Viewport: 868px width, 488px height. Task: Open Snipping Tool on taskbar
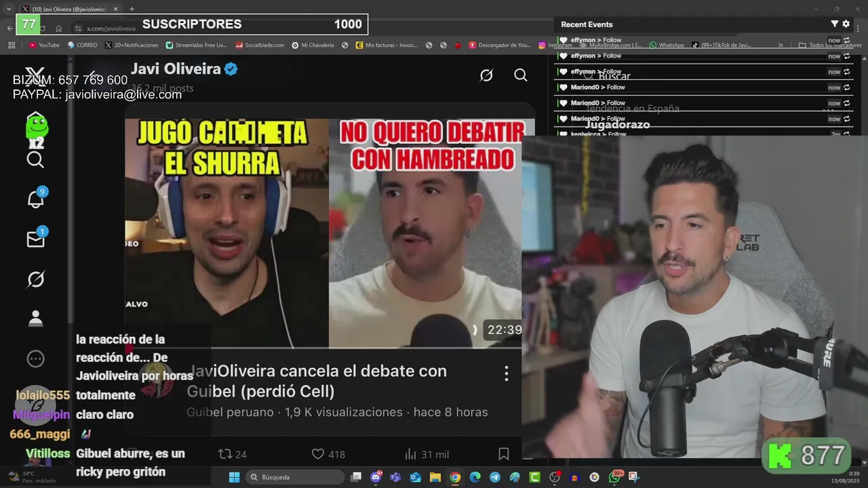pos(633,477)
